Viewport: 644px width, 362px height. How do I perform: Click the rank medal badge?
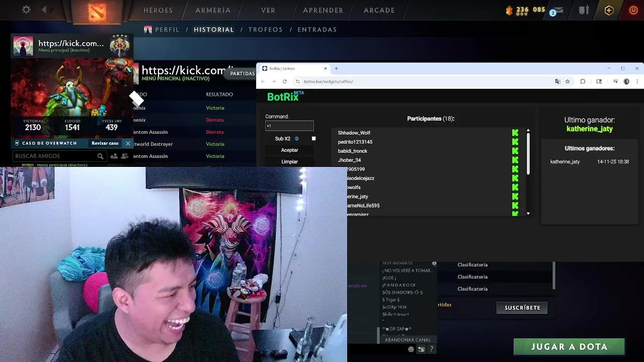coord(119,45)
